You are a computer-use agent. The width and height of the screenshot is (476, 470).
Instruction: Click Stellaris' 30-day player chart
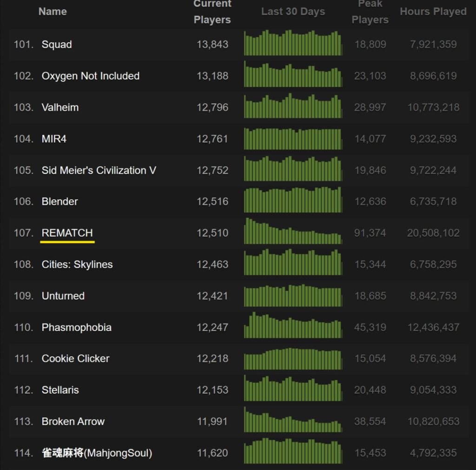click(293, 388)
